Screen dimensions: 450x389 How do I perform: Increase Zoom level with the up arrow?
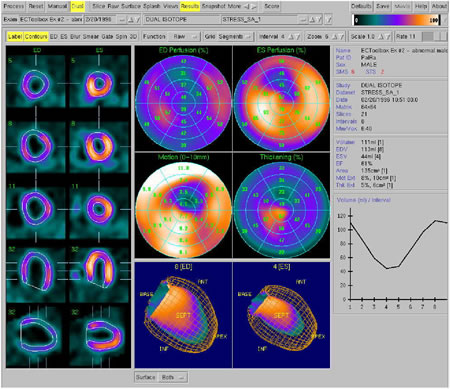335,37
